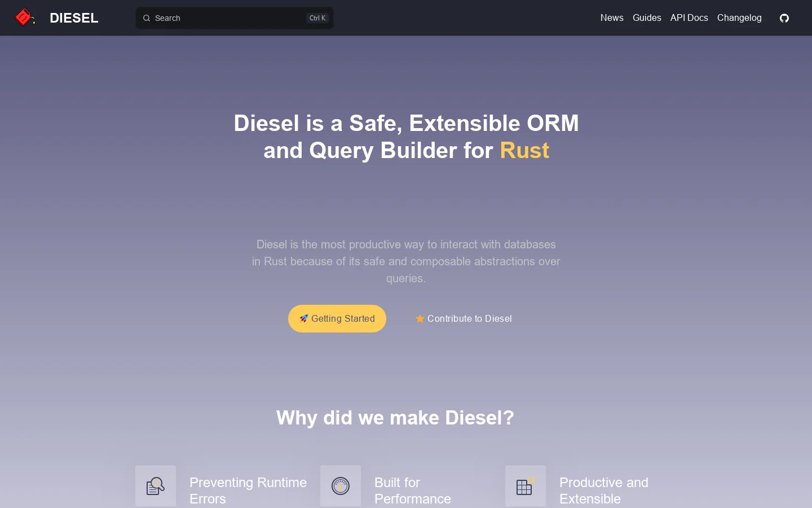Image resolution: width=812 pixels, height=508 pixels.
Task: Open the GitHub repository icon
Action: click(784, 18)
